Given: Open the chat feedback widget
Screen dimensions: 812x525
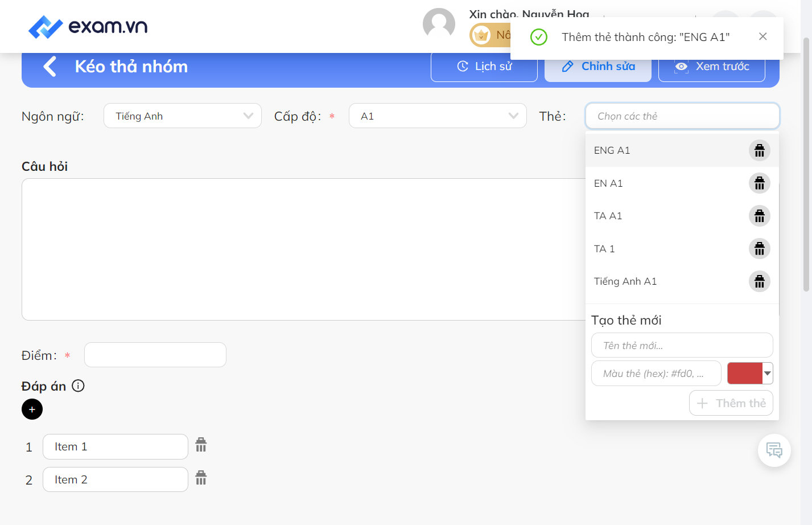Looking at the screenshot, I should point(774,450).
